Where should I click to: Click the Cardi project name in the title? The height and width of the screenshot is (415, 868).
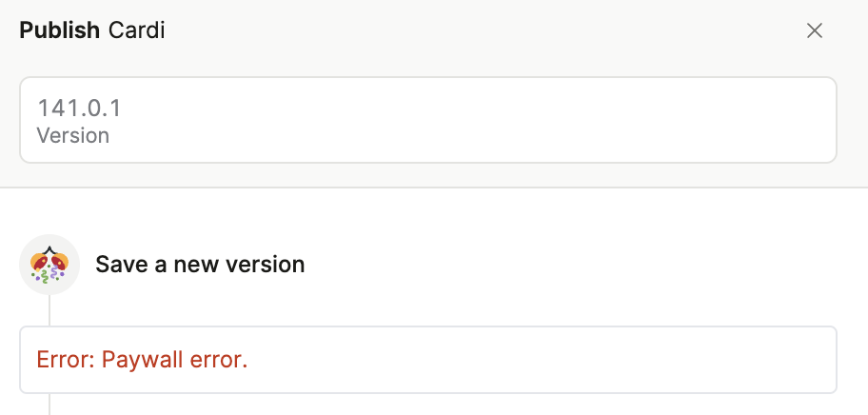pos(137,30)
